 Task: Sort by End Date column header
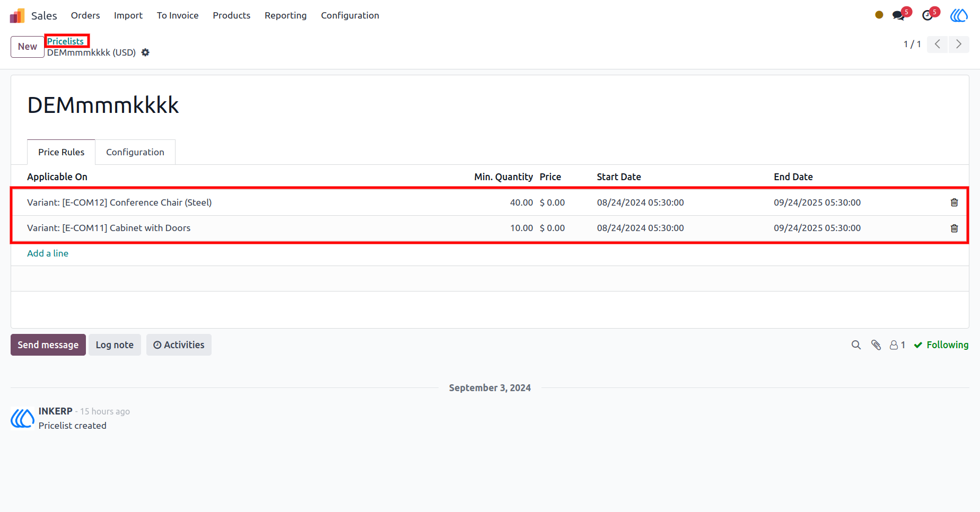(793, 177)
